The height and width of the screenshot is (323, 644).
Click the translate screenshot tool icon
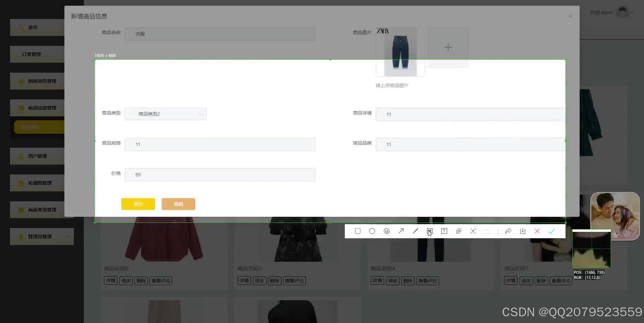click(x=459, y=231)
